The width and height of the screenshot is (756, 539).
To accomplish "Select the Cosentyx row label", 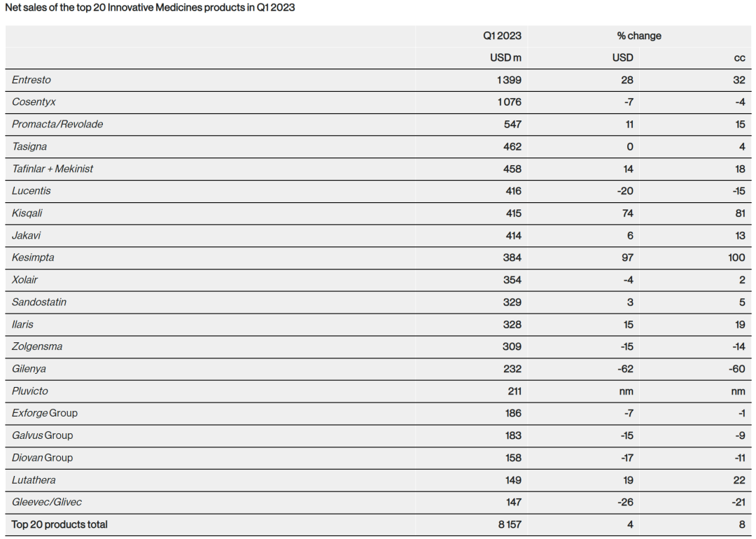I will point(34,102).
